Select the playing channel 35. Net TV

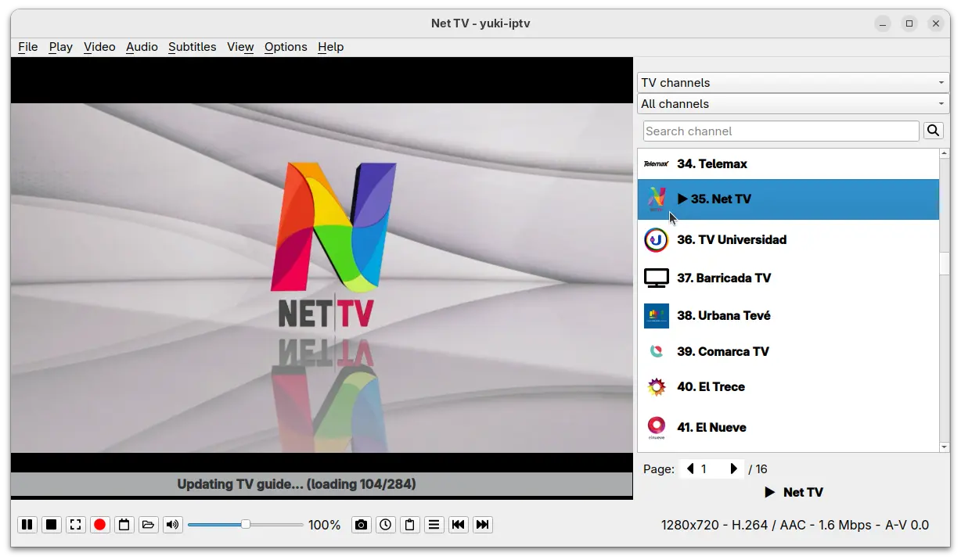coord(788,199)
